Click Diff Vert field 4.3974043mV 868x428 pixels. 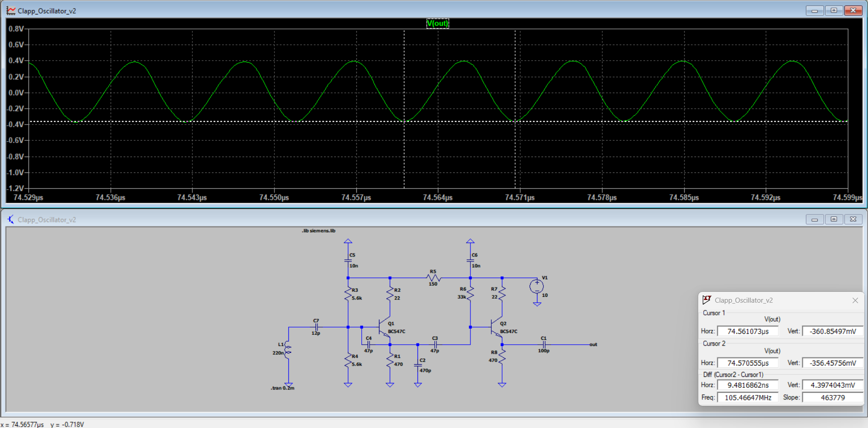click(x=833, y=385)
